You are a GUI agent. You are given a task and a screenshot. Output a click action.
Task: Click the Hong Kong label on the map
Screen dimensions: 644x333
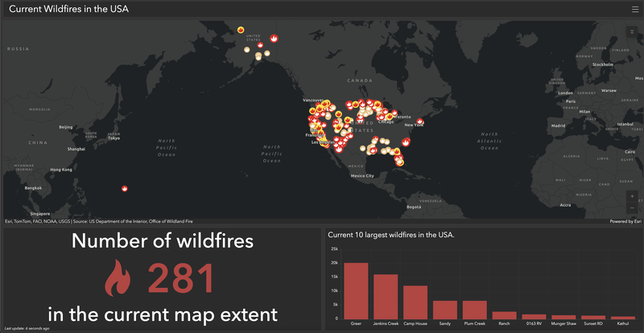(61, 170)
